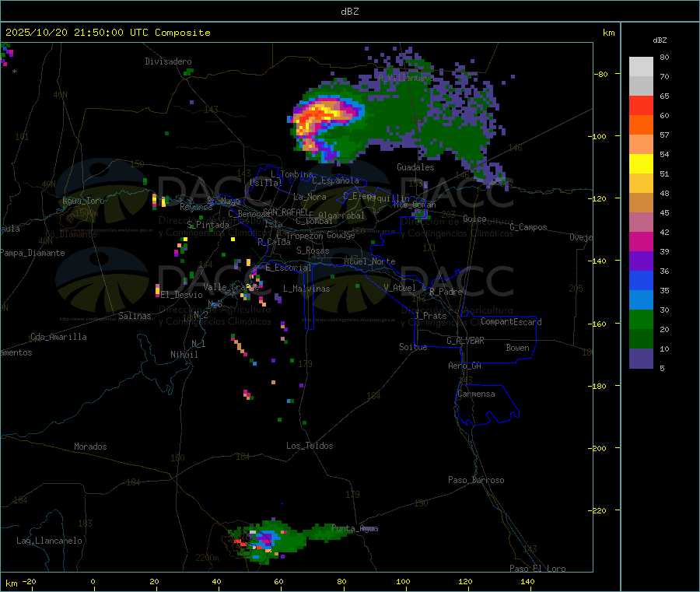Click the legend value 80 dBZ

pos(664,57)
